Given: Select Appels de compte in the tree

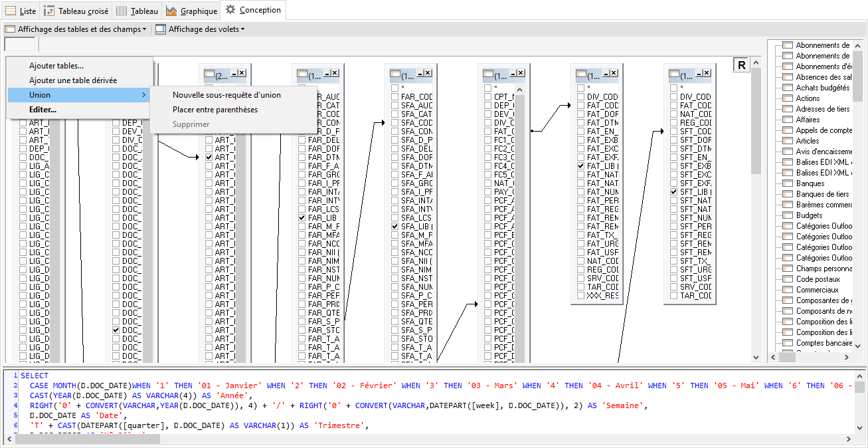Looking at the screenshot, I should coord(824,130).
